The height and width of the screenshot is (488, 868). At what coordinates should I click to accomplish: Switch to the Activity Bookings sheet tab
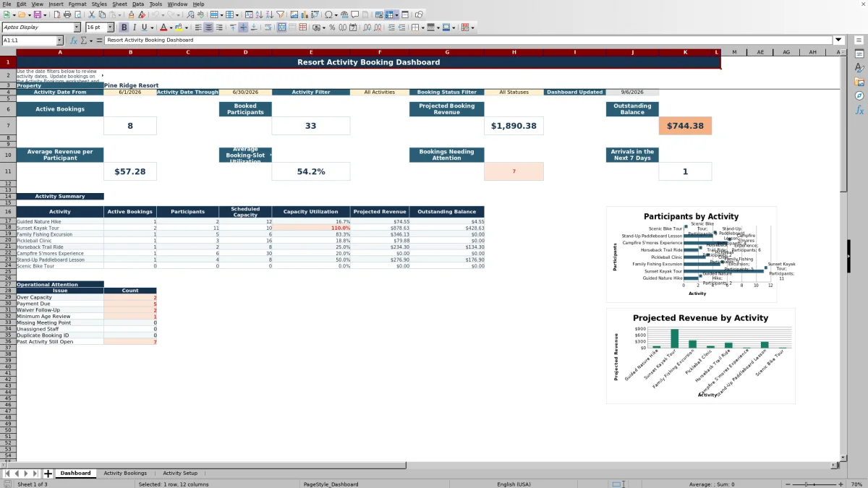[125, 474]
